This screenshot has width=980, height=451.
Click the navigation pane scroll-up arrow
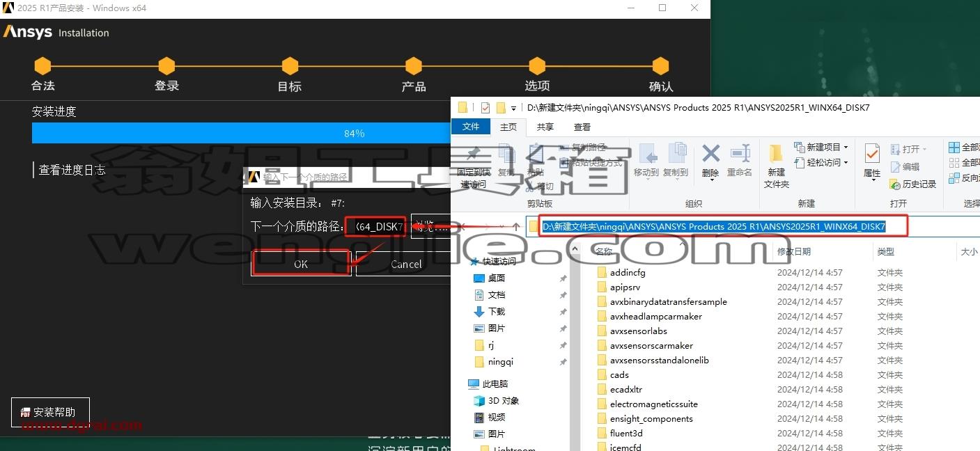(x=575, y=248)
